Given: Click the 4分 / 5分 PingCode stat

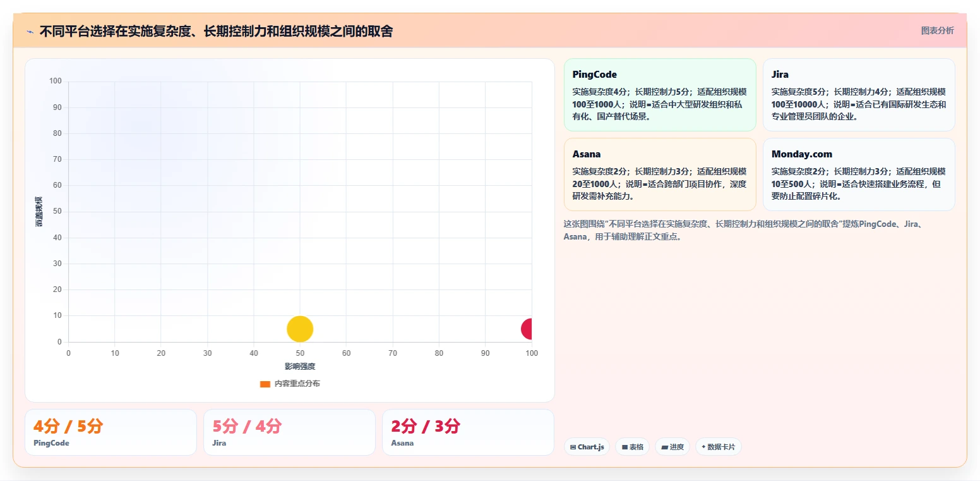Looking at the screenshot, I should [x=111, y=432].
